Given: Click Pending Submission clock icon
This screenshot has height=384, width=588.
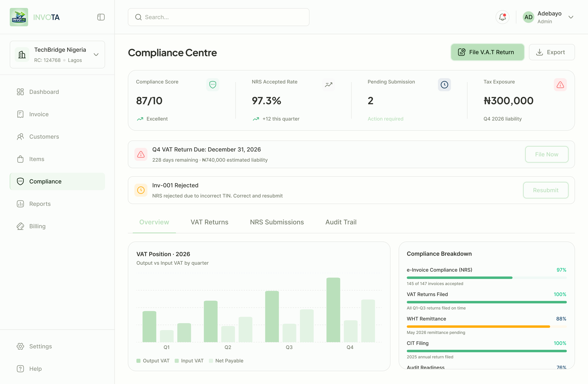Looking at the screenshot, I should point(444,84).
